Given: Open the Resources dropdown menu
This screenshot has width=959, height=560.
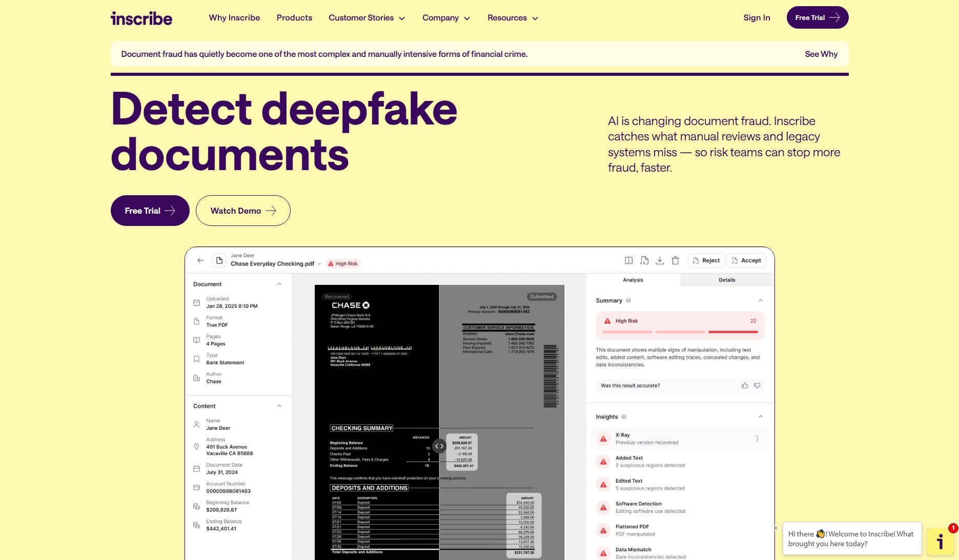Looking at the screenshot, I should click(x=512, y=17).
